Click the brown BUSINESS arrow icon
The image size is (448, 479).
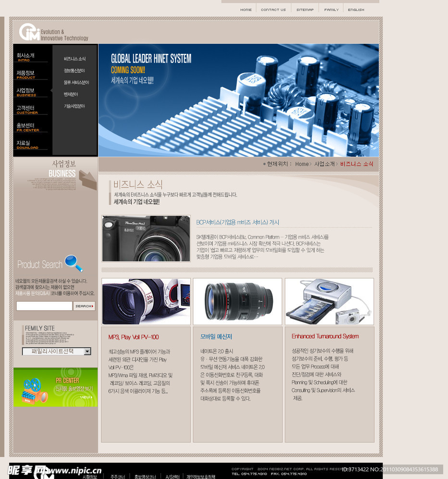88,180
